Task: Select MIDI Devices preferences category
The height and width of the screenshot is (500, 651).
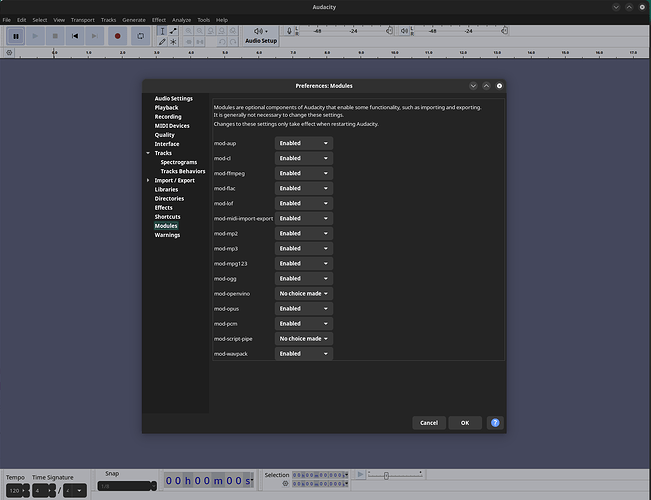Action: [172, 126]
